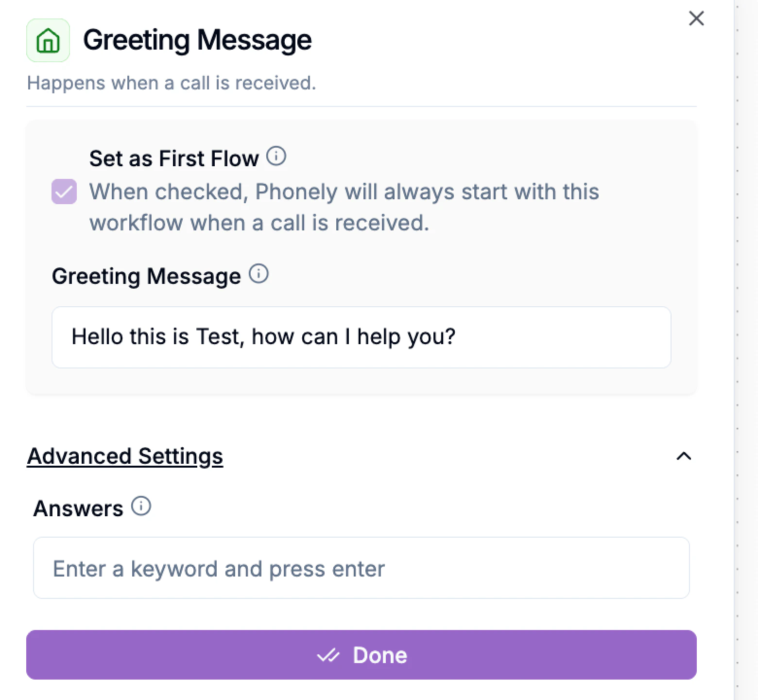The height and width of the screenshot is (700, 758).
Task: Click the green home icon in the header
Action: coord(48,41)
